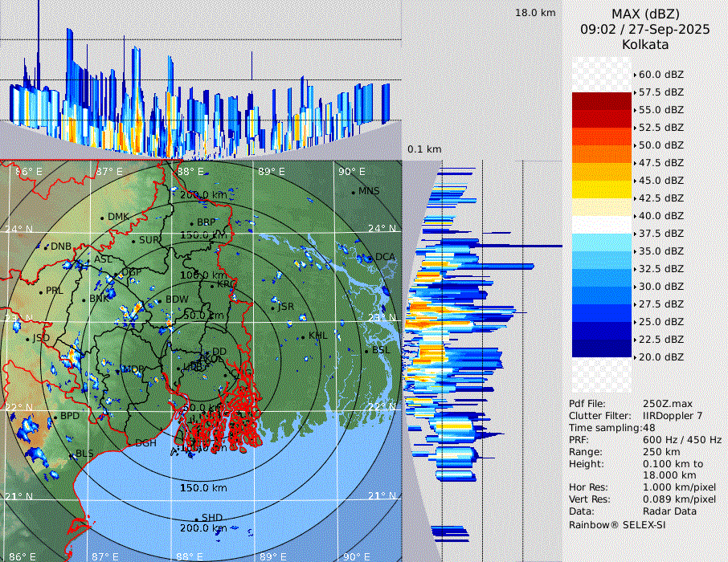Viewport: 728px width, 562px height.
Task: Click the MAX (dBZ) product title
Action: point(645,14)
